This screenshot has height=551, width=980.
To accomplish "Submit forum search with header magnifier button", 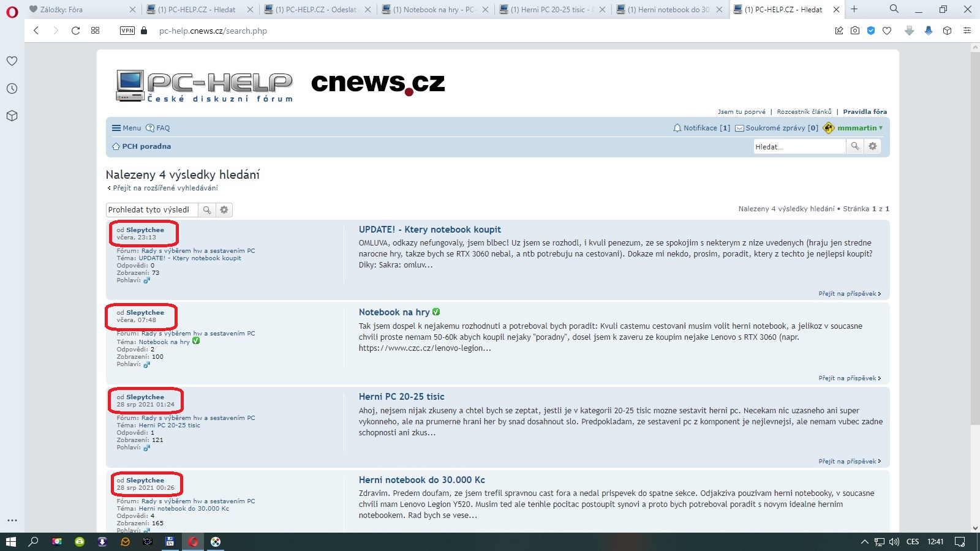I will pyautogui.click(x=855, y=146).
